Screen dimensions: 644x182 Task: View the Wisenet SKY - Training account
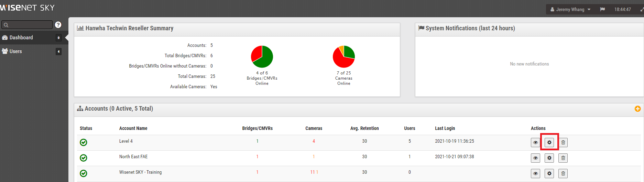click(535, 173)
